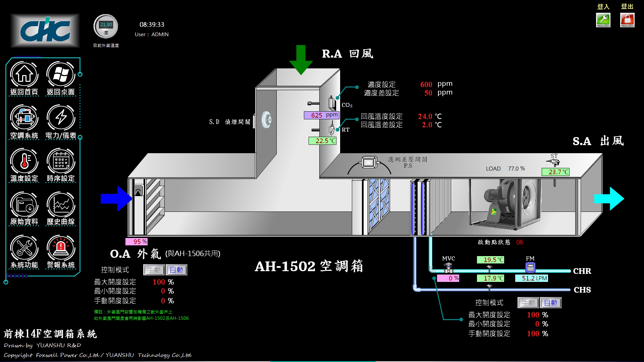Switch O.A damper control to 自動
Image resolution: width=644 pixels, height=362 pixels.
tap(176, 270)
